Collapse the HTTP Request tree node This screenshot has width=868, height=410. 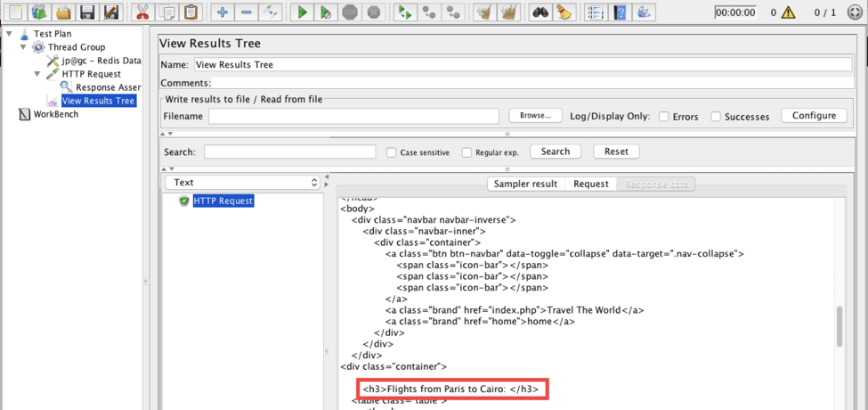click(x=37, y=74)
